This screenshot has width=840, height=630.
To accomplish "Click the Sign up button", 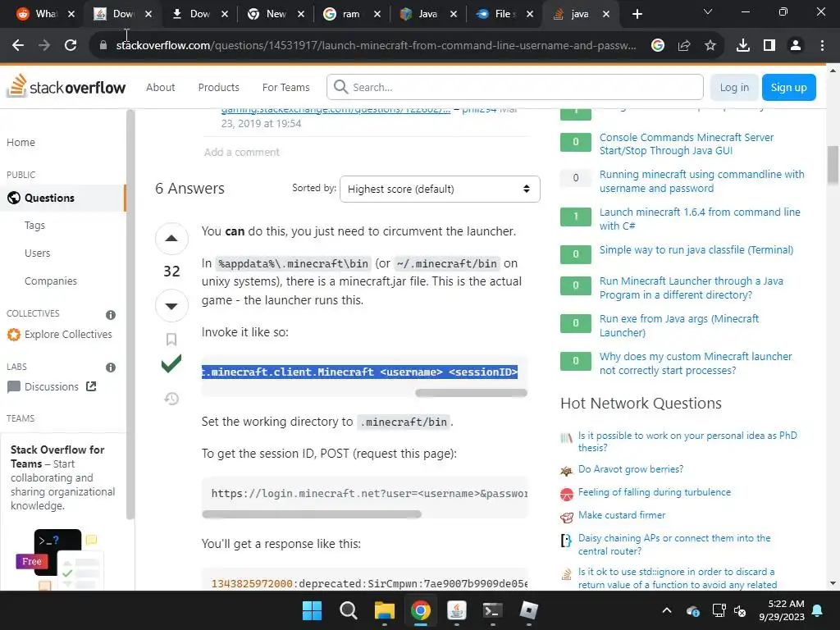I will tap(788, 87).
